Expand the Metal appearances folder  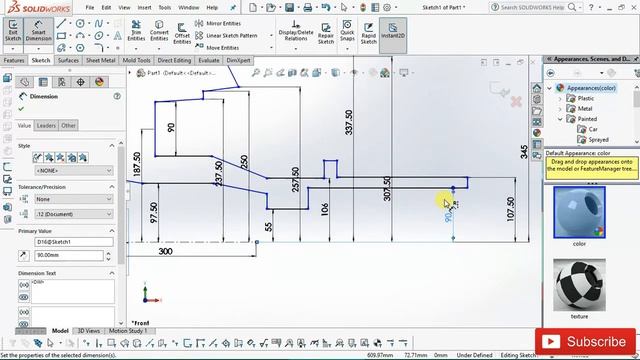point(560,109)
